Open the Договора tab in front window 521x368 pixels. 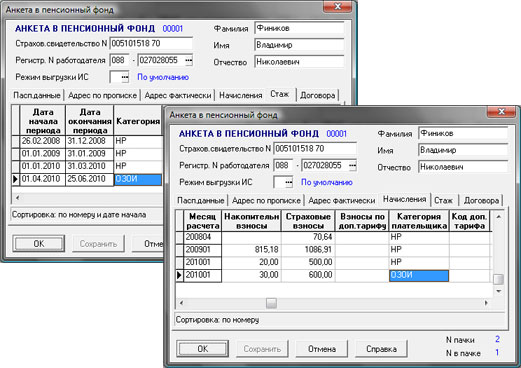tap(481, 200)
